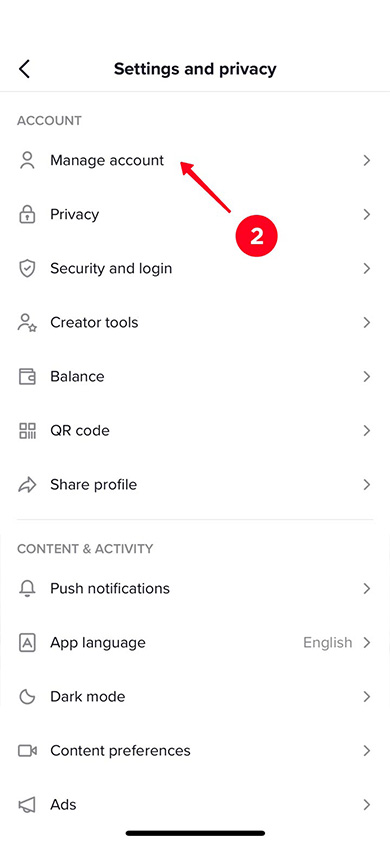Screen dimensions: 390x844
Task: Click the Balance wallet icon
Action: (x=27, y=376)
